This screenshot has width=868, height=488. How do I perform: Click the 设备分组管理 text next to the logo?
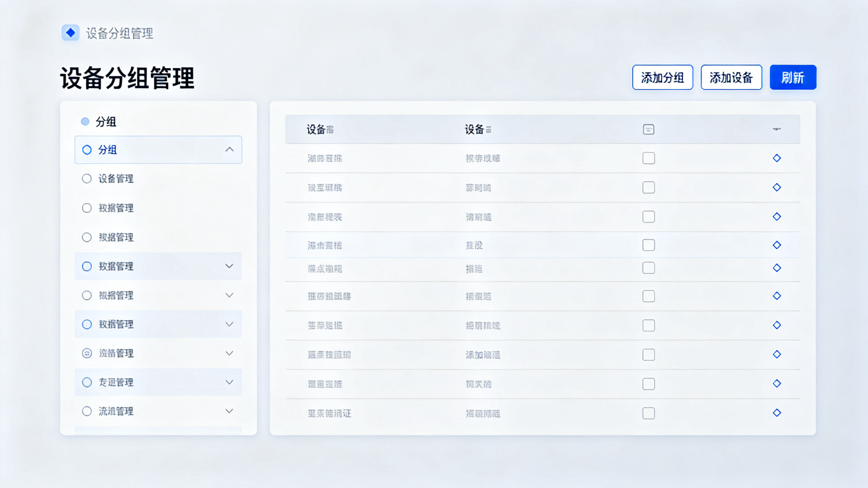click(x=119, y=33)
